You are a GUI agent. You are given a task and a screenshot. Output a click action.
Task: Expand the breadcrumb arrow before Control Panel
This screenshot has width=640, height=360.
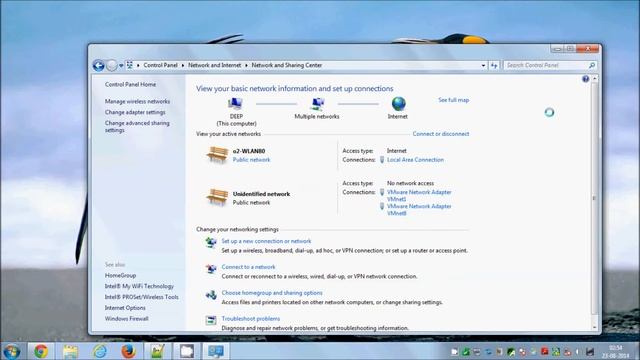[138, 65]
